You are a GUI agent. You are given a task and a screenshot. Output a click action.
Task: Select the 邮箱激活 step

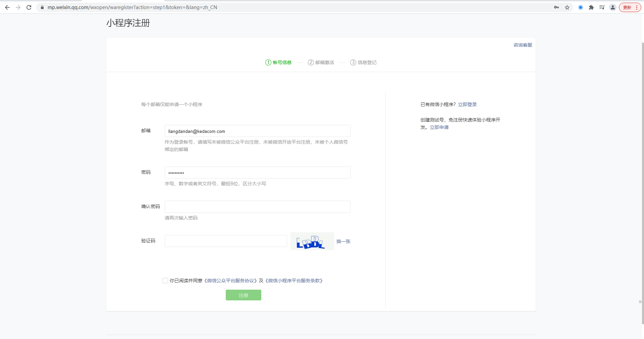pyautogui.click(x=321, y=62)
